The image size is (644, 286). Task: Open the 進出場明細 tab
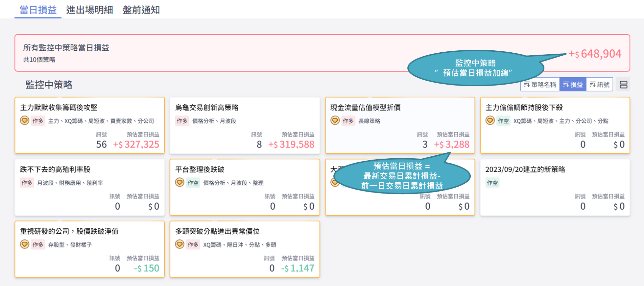[x=89, y=10]
